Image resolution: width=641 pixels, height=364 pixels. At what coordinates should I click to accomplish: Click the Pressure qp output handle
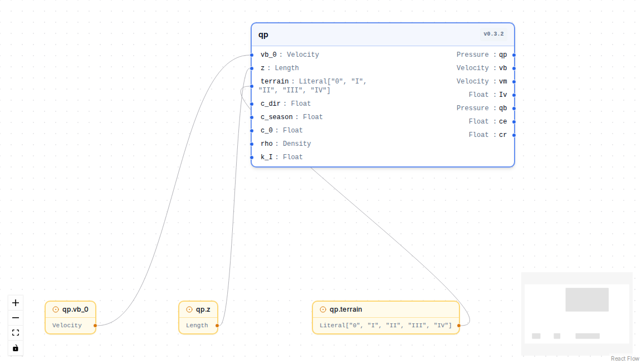tap(514, 55)
